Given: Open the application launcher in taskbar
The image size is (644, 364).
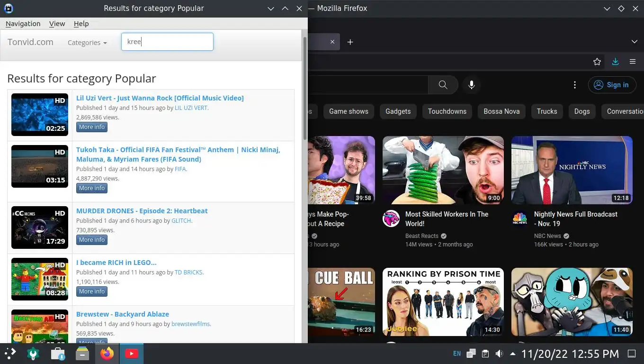Looking at the screenshot, I should tap(10, 354).
